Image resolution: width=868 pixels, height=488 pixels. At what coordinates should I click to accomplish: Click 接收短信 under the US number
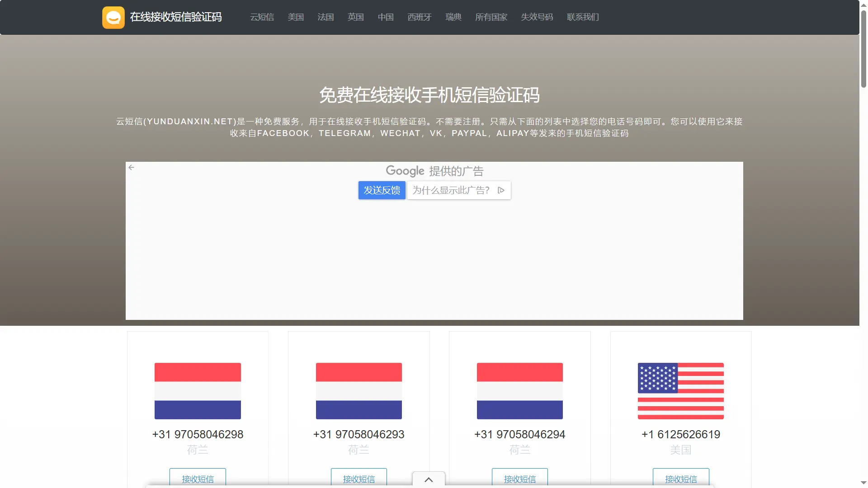click(680, 479)
